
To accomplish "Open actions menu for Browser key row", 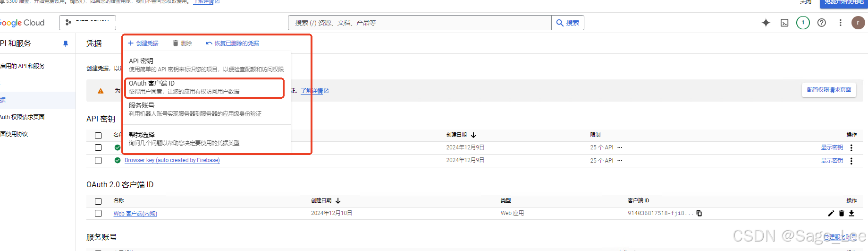I will (x=851, y=161).
